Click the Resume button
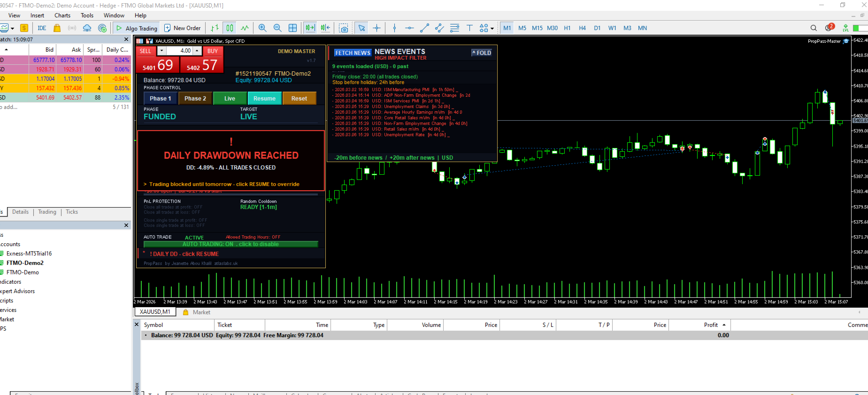The width and height of the screenshot is (868, 395). [264, 99]
